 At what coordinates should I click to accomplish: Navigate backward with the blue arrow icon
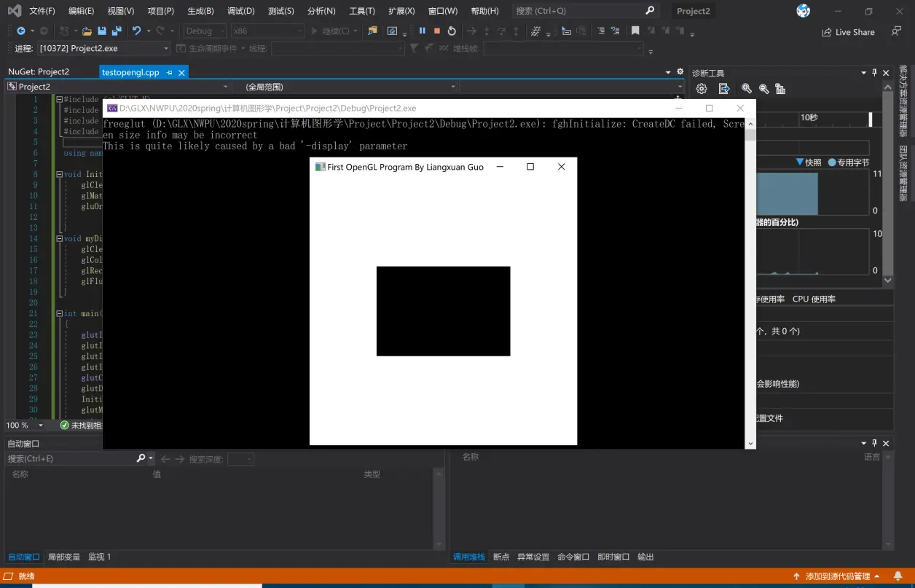coord(20,31)
